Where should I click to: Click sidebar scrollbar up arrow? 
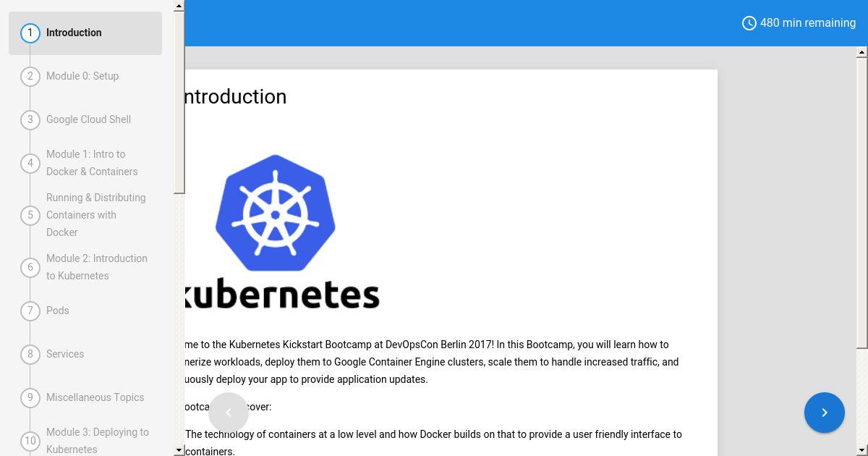click(179, 6)
